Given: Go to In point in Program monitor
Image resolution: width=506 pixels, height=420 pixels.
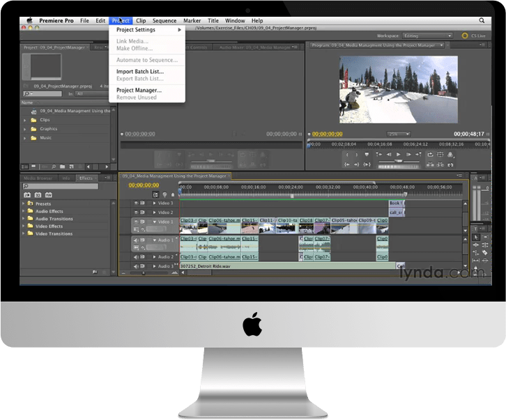Looking at the screenshot, I should click(x=347, y=164).
